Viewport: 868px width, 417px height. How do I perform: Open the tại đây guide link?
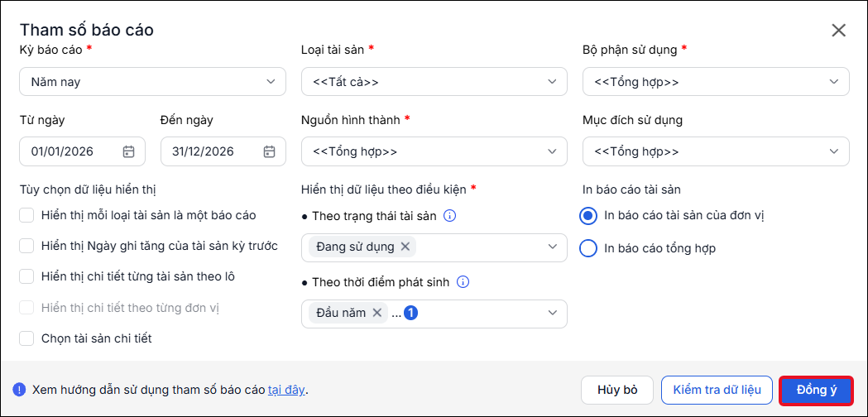click(286, 390)
